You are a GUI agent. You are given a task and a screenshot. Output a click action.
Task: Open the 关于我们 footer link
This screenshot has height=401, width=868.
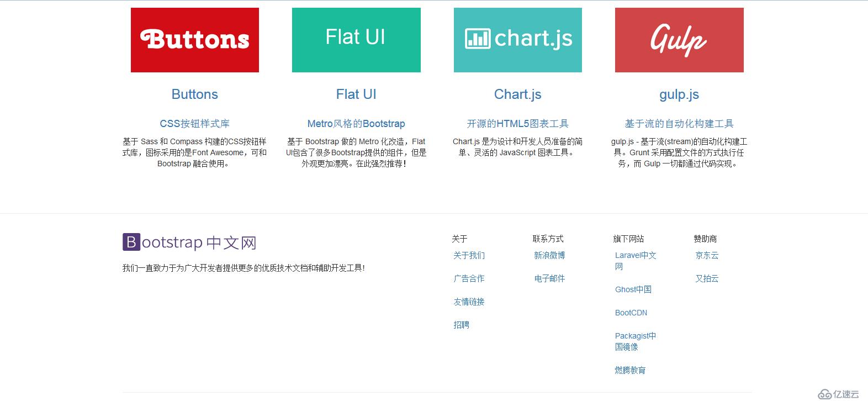coord(469,255)
